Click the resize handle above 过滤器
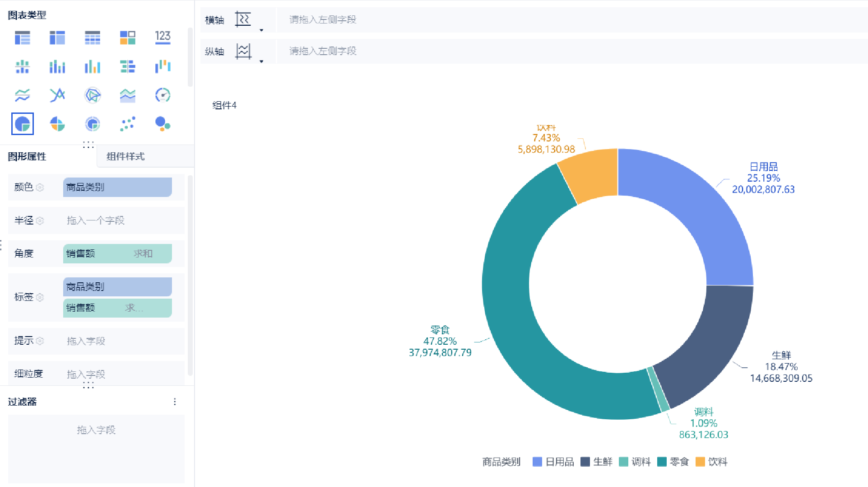The width and height of the screenshot is (868, 487). pyautogui.click(x=88, y=385)
